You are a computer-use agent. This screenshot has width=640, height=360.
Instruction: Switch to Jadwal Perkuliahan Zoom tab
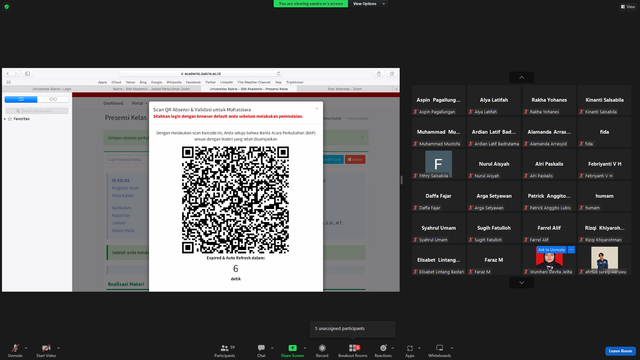(x=151, y=89)
